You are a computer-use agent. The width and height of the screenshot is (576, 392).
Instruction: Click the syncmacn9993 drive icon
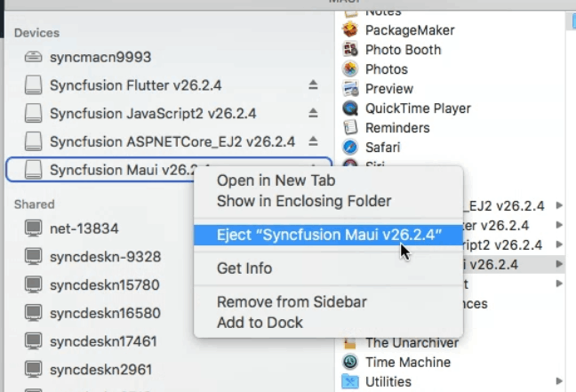(33, 57)
